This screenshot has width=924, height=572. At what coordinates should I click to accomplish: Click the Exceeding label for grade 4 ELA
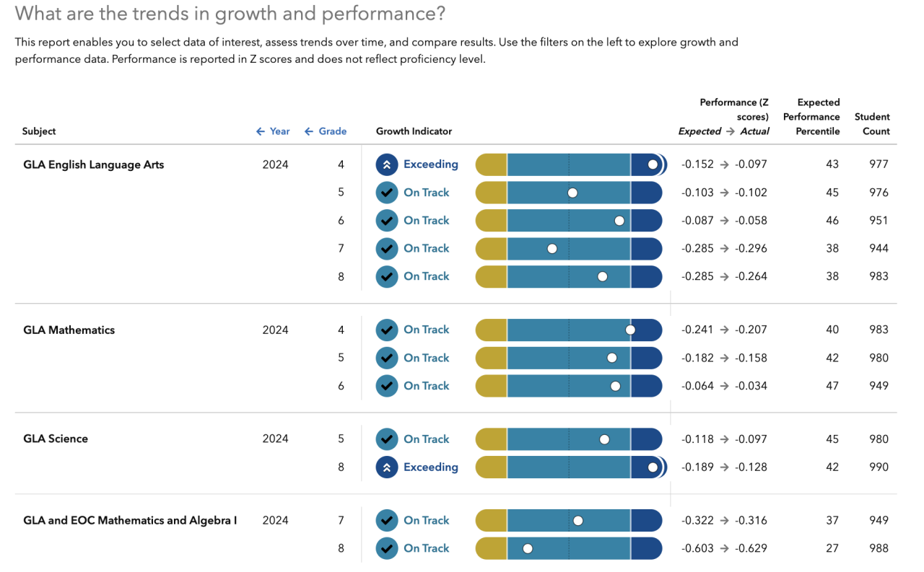(430, 164)
